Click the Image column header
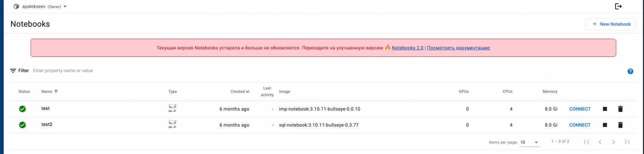Screen dimensions: 644x154 (x=285, y=91)
